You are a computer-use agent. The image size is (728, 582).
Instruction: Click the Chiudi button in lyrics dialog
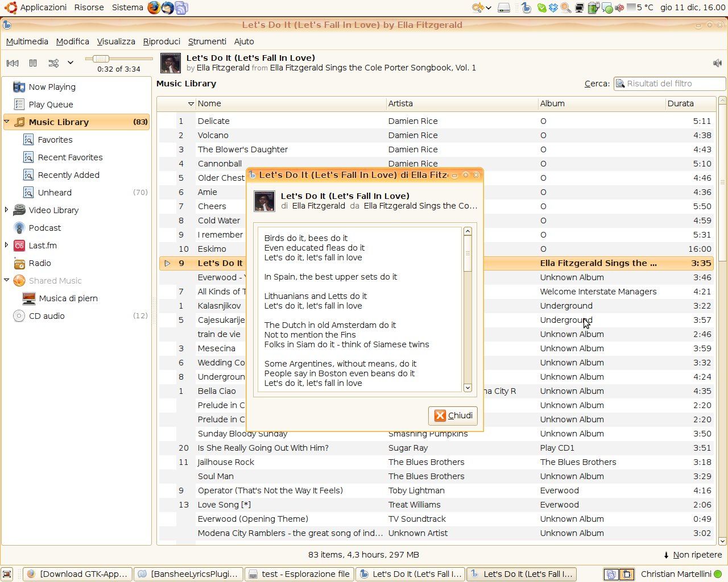(453, 415)
